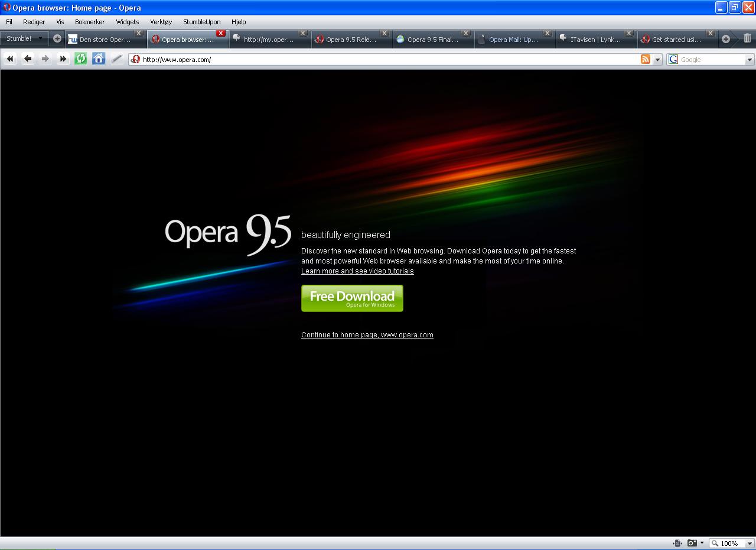The height and width of the screenshot is (550, 756).
Task: Open the address bar history dropdown
Action: click(657, 60)
